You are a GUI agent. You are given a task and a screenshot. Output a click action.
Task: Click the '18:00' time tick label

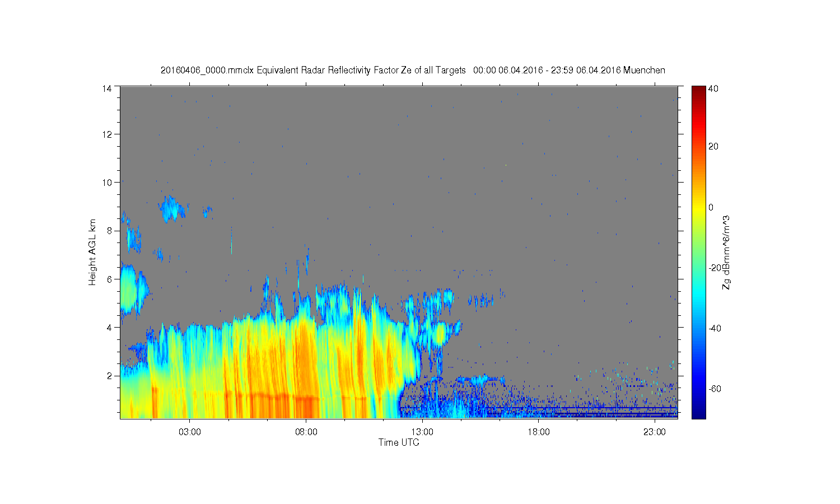pyautogui.click(x=538, y=432)
